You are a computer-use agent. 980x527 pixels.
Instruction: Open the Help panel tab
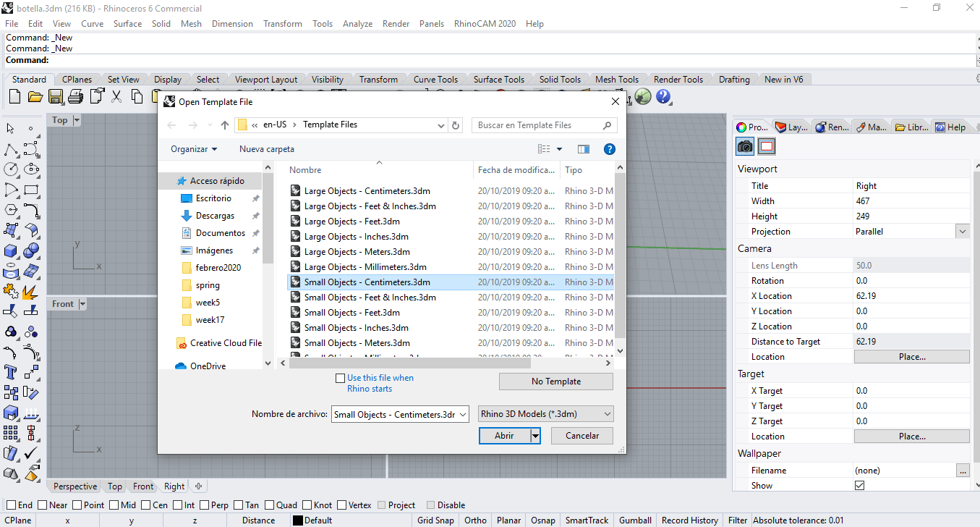(950, 127)
